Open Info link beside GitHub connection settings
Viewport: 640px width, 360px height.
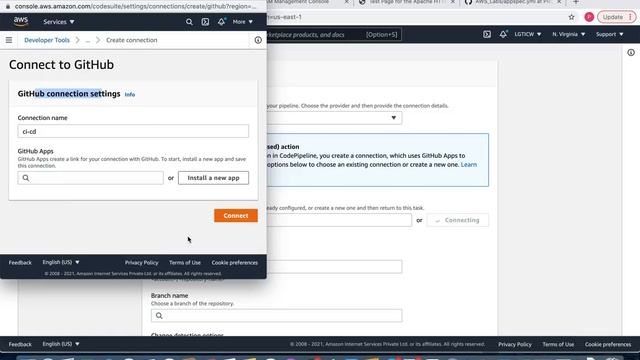(x=130, y=94)
